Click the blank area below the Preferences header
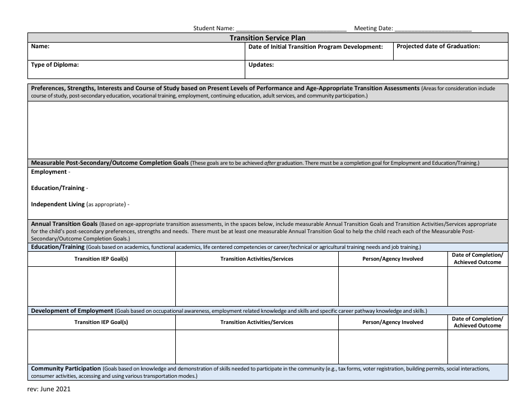 [267, 129]
